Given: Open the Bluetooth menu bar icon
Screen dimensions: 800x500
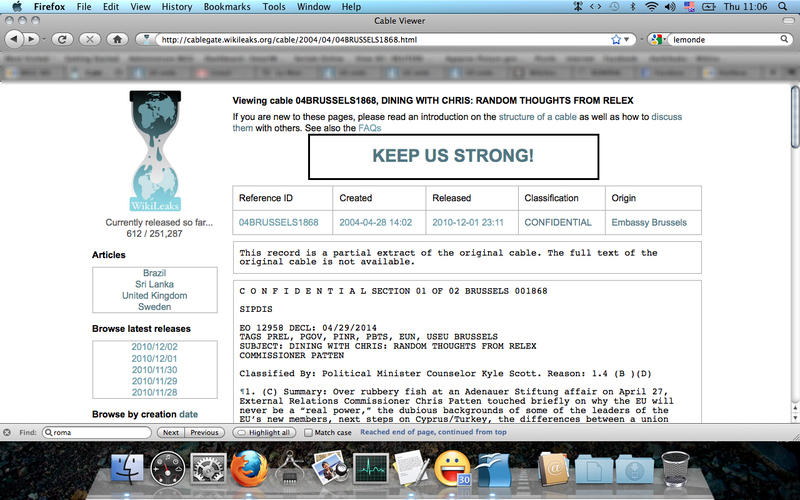Looking at the screenshot, I should click(633, 7).
